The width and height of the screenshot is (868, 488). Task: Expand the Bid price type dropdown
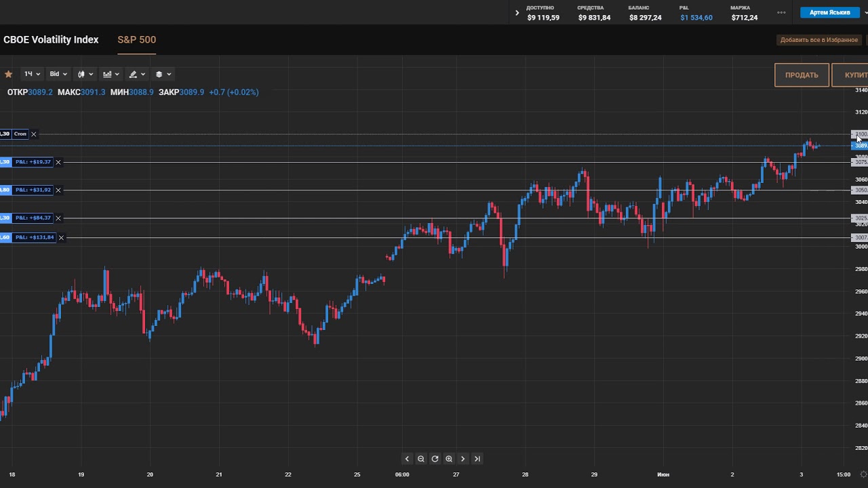pyautogui.click(x=58, y=74)
